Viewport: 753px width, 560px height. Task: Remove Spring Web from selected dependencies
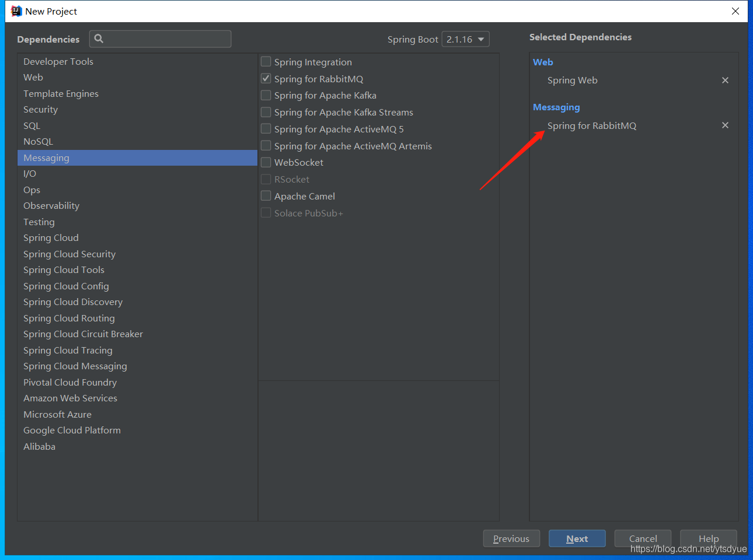[x=725, y=80]
